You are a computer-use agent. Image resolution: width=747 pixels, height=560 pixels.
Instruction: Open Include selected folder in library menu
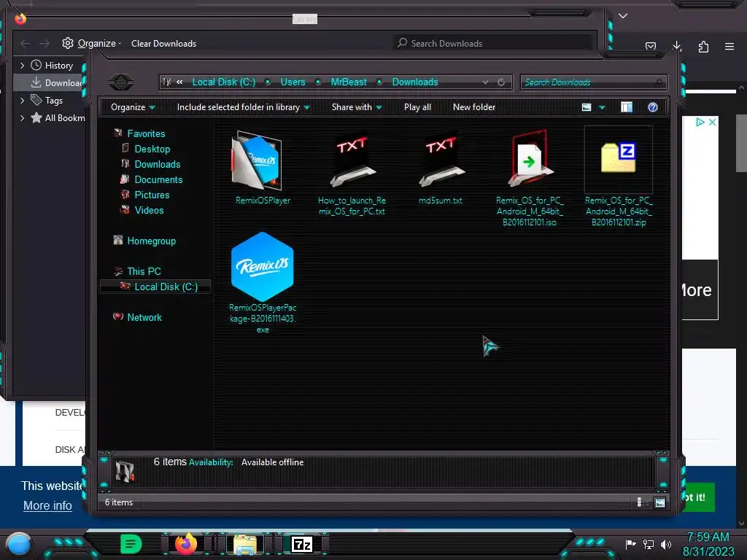pos(243,107)
